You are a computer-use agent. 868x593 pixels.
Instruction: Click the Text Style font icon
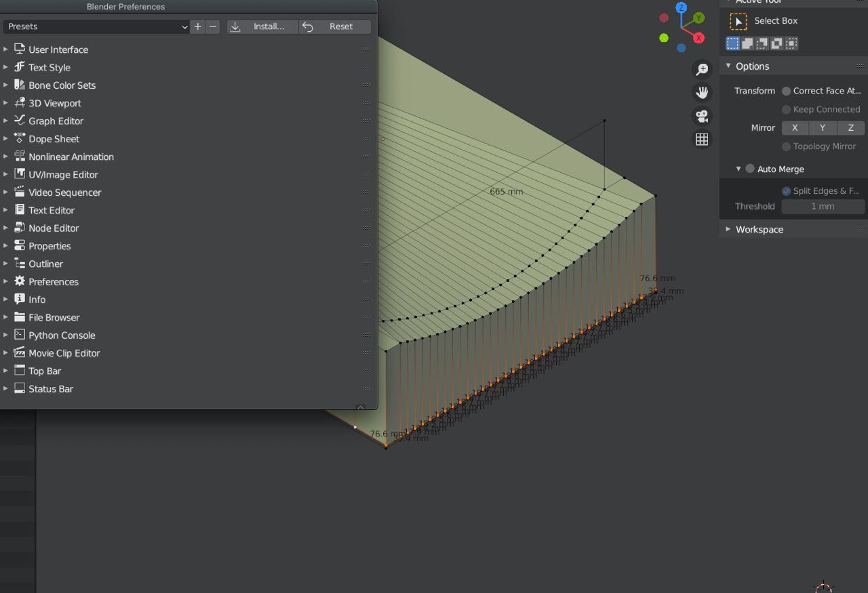pos(20,67)
